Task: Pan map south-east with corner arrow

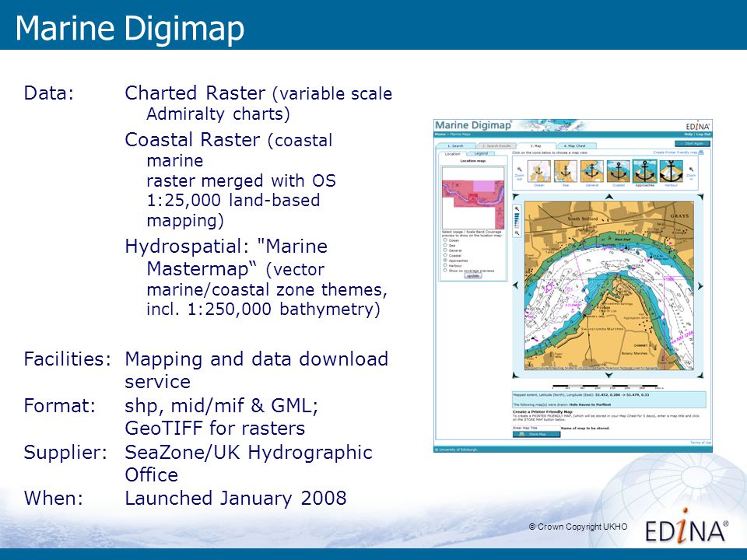Action: [701, 375]
